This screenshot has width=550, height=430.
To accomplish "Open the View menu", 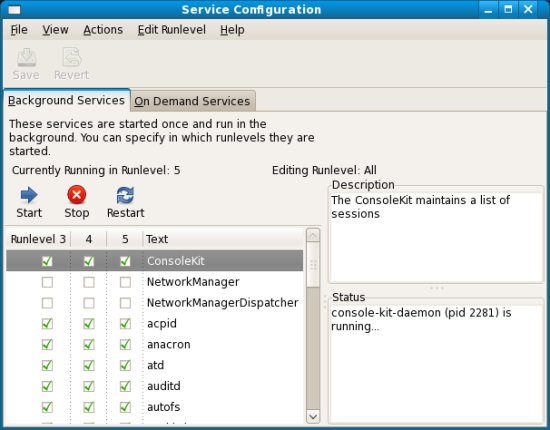I will click(55, 30).
